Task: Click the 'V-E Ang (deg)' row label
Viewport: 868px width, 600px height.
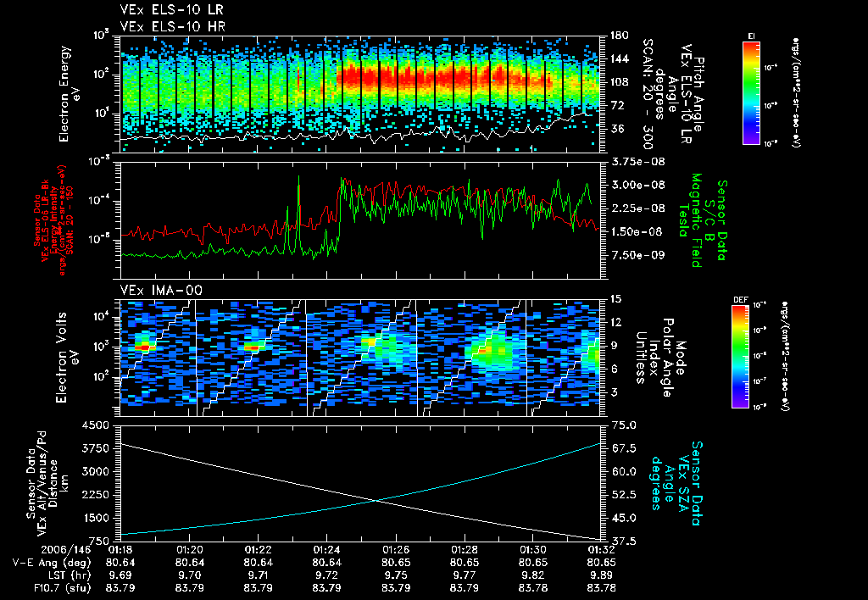Action: click(52, 563)
